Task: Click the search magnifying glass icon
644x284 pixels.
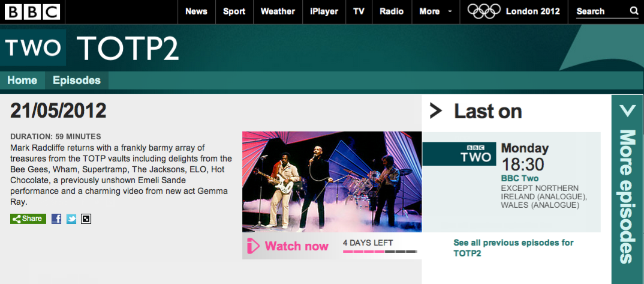Action: click(634, 11)
